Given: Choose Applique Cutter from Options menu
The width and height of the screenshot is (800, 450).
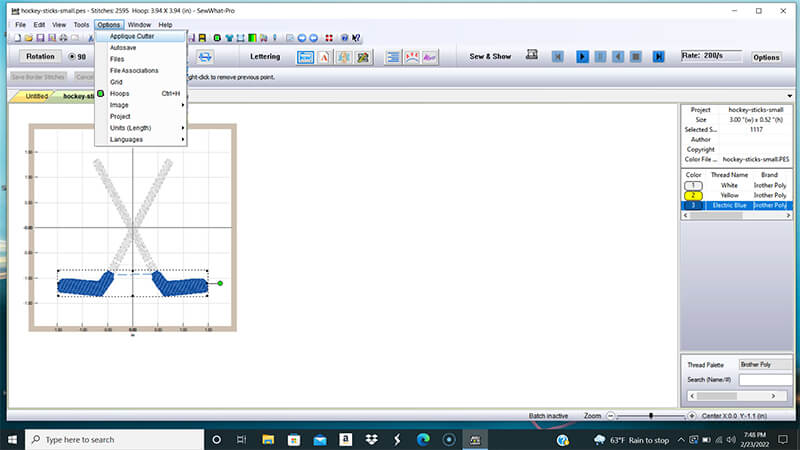Looking at the screenshot, I should coord(132,36).
